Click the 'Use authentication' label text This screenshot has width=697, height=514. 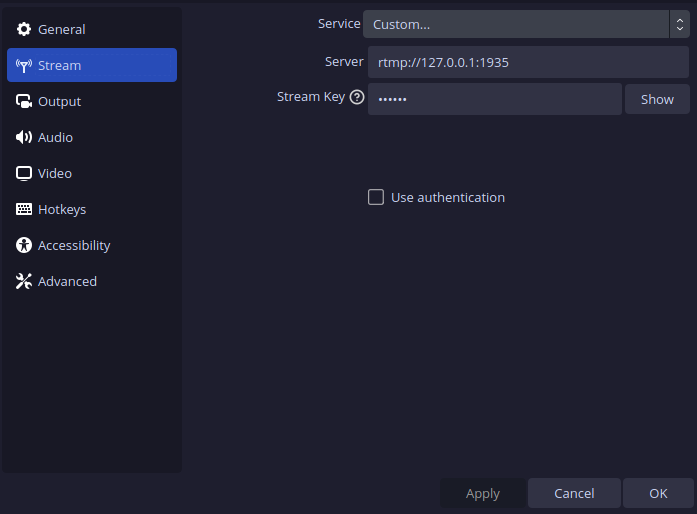[x=448, y=197]
